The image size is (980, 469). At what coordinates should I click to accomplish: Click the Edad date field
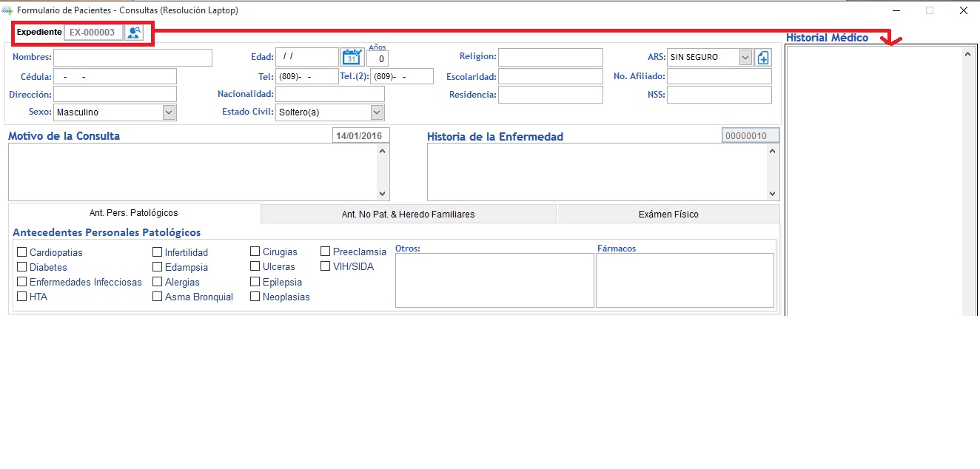click(307, 57)
